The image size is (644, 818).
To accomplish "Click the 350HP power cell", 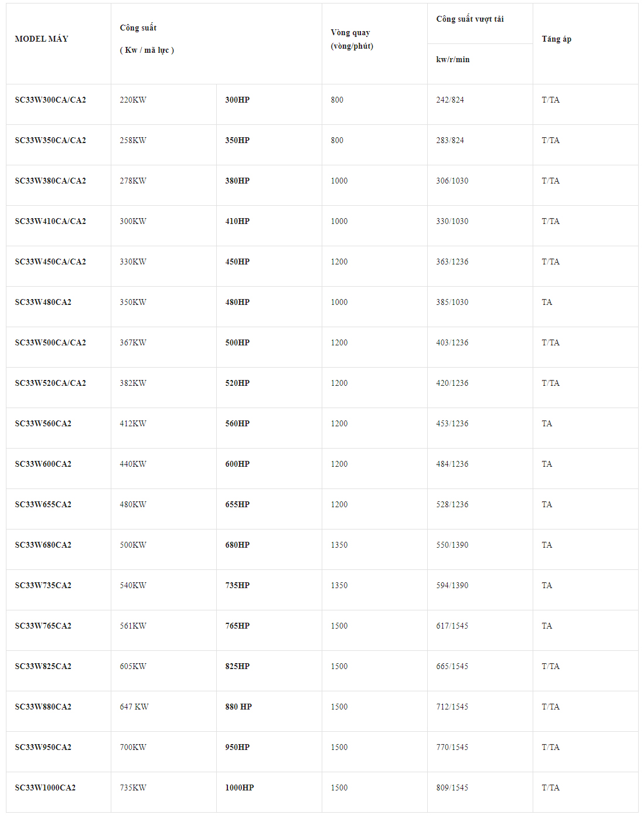I will (237, 140).
